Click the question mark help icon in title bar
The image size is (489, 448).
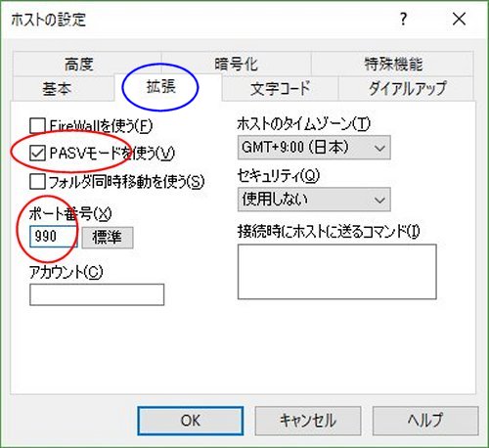tap(403, 20)
